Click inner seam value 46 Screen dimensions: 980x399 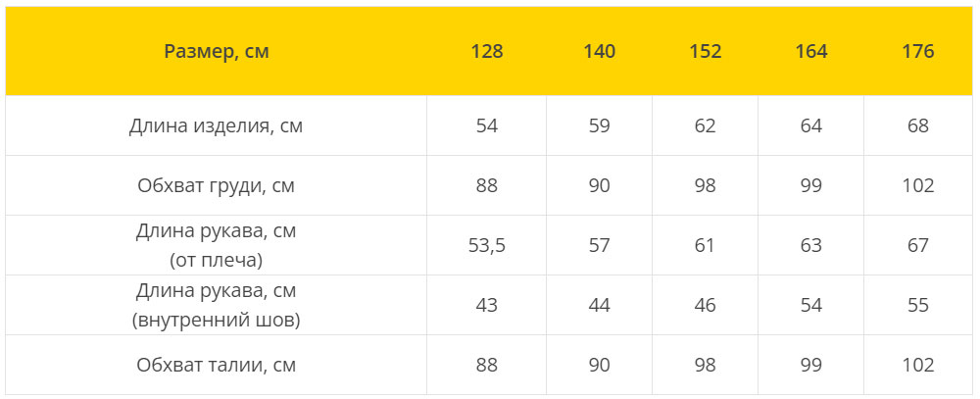[x=705, y=306]
